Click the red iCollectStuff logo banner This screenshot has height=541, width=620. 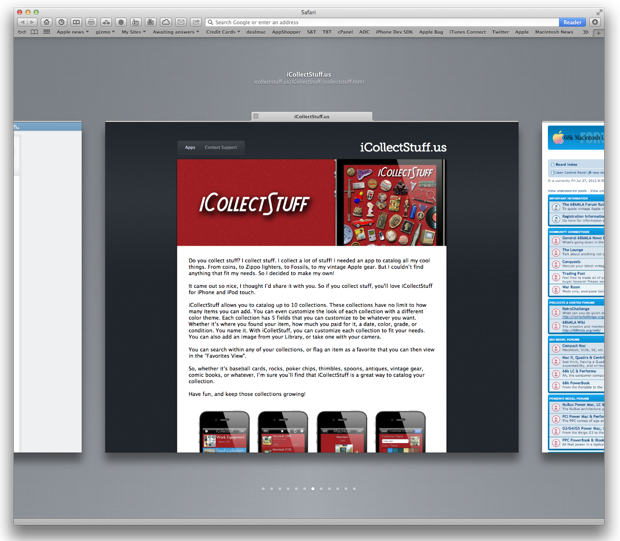tap(256, 202)
